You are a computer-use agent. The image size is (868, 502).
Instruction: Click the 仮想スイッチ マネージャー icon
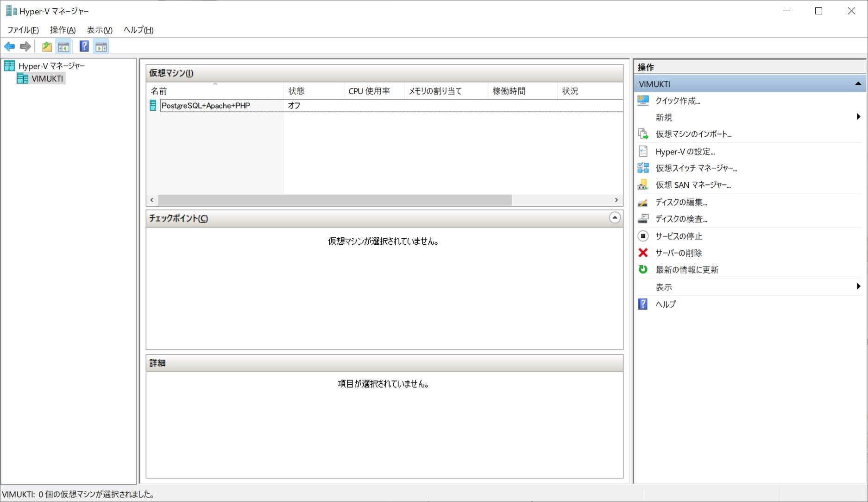pos(643,168)
